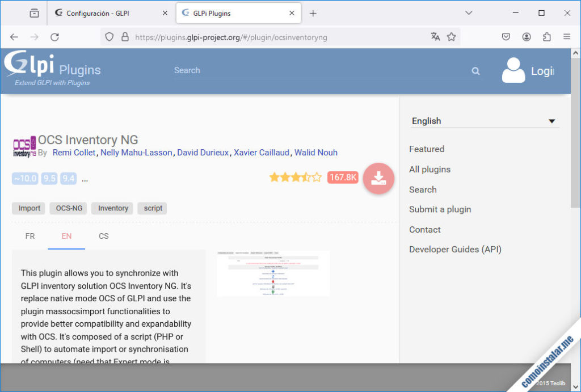Open the Firefox hamburger application menu
The height and width of the screenshot is (392, 581).
coord(566,37)
